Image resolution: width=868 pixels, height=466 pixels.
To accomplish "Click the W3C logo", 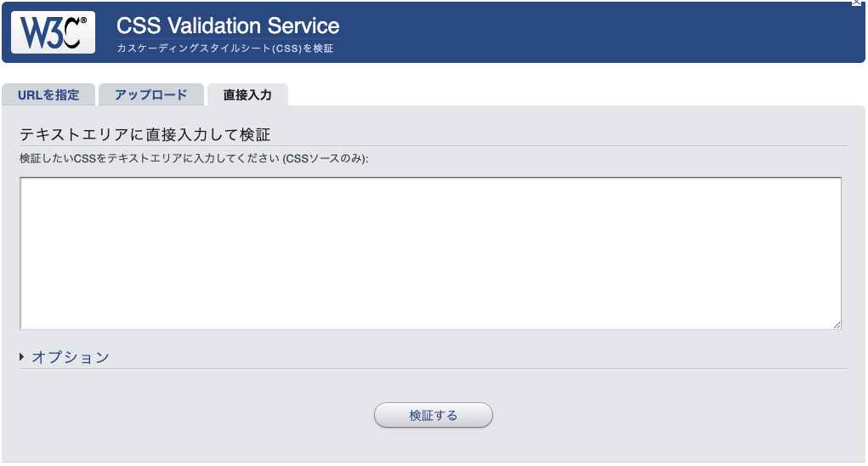I will tap(54, 32).
